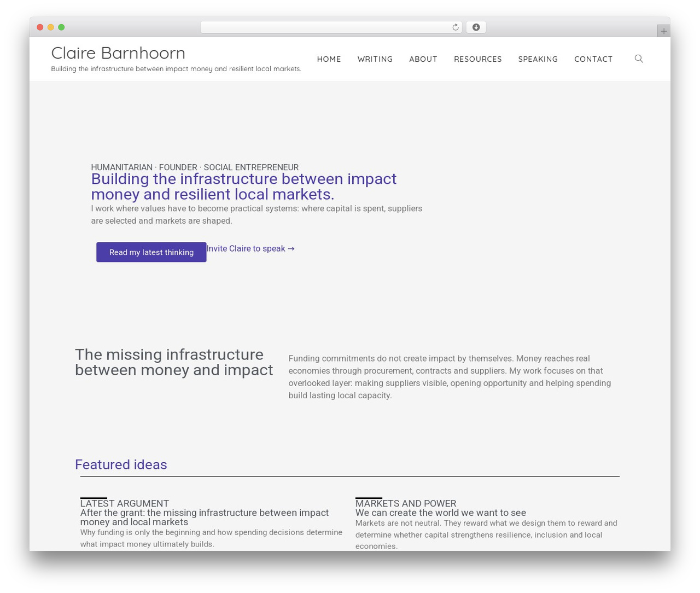Click the Why funding is only description

point(211,538)
